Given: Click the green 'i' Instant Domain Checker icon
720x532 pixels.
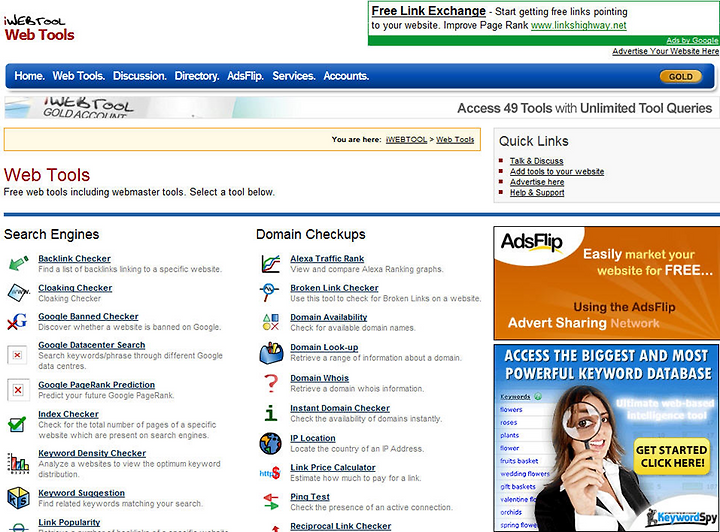Looking at the screenshot, I should click(271, 413).
